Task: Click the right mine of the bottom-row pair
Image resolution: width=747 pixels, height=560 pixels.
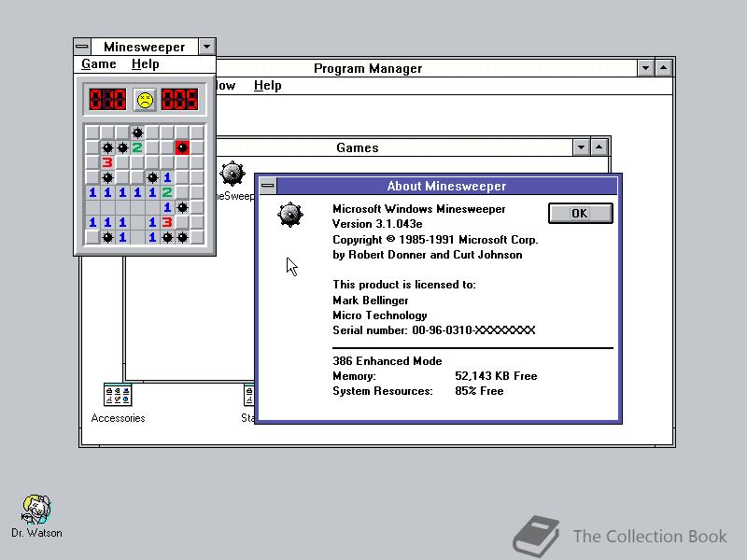Action: pos(182,237)
